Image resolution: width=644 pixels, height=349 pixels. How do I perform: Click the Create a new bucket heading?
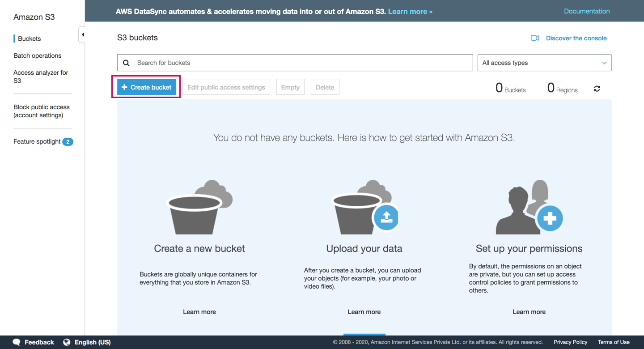click(x=199, y=249)
